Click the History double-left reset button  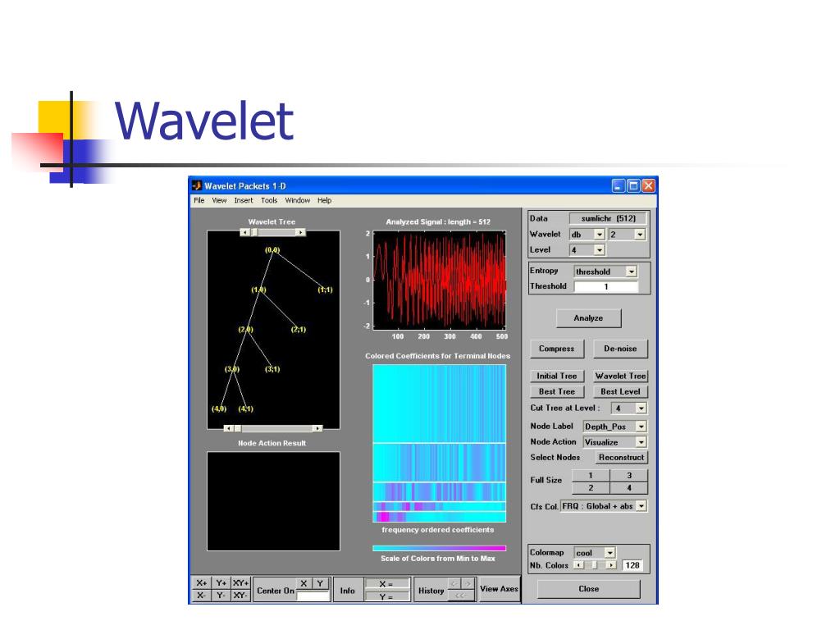point(461,596)
